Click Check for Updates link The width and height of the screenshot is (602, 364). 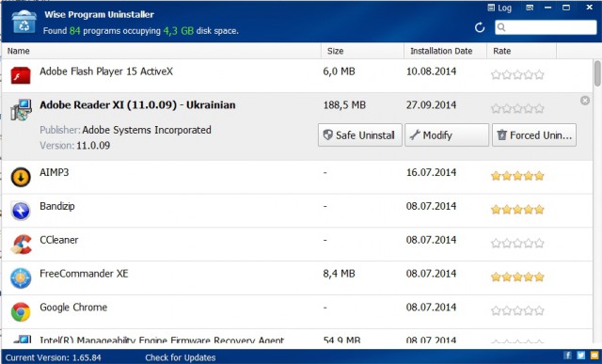[180, 357]
